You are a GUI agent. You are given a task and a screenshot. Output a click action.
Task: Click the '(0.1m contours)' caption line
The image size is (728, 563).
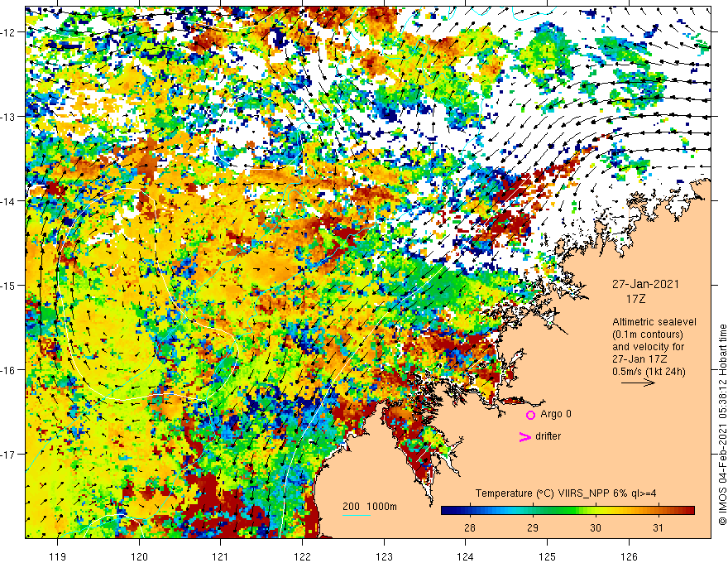click(x=648, y=334)
